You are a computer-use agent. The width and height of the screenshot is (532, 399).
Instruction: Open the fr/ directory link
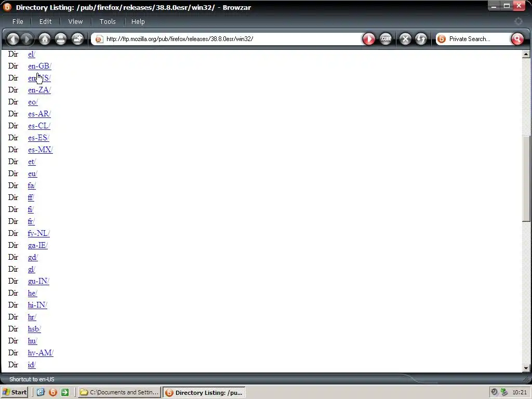click(31, 221)
